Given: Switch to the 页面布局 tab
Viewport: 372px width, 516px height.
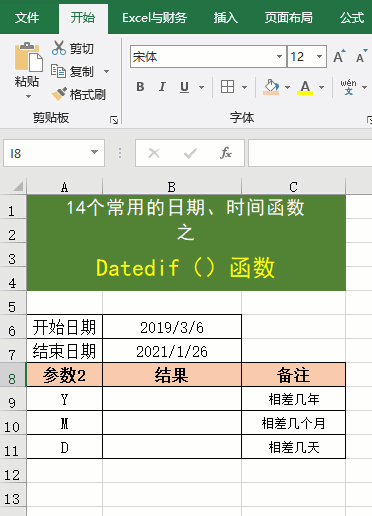Looking at the screenshot, I should tap(289, 18).
